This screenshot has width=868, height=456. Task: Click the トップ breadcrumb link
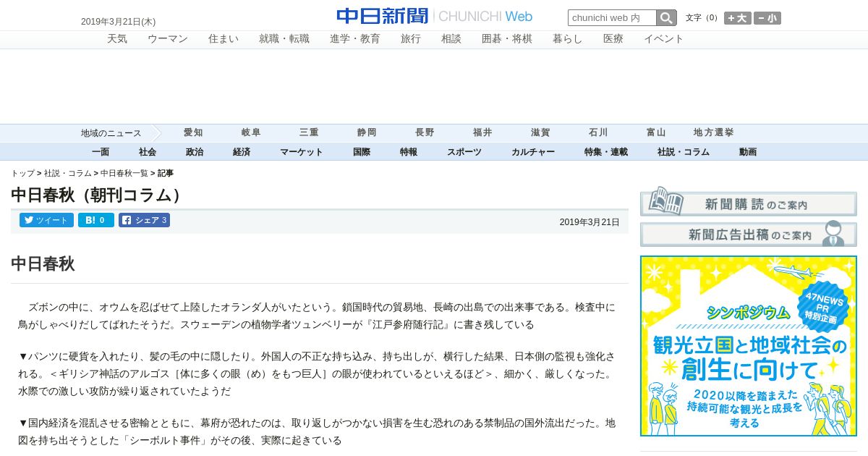[x=22, y=173]
